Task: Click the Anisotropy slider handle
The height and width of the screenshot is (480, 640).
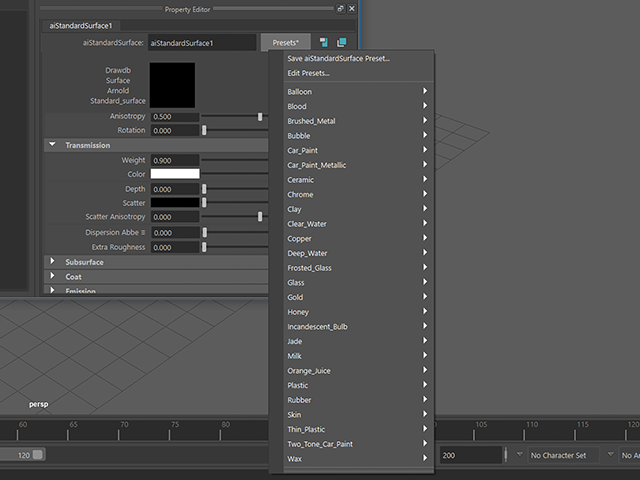Action: (260, 117)
